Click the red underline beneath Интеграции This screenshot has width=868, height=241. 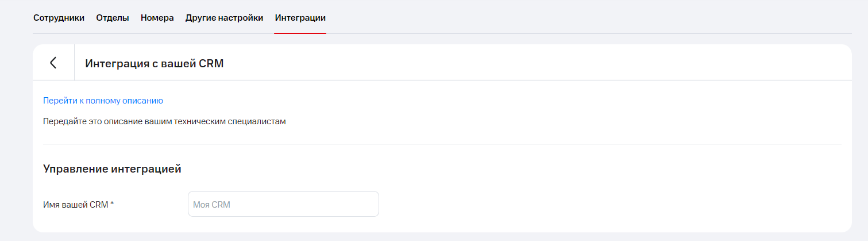pyautogui.click(x=300, y=33)
